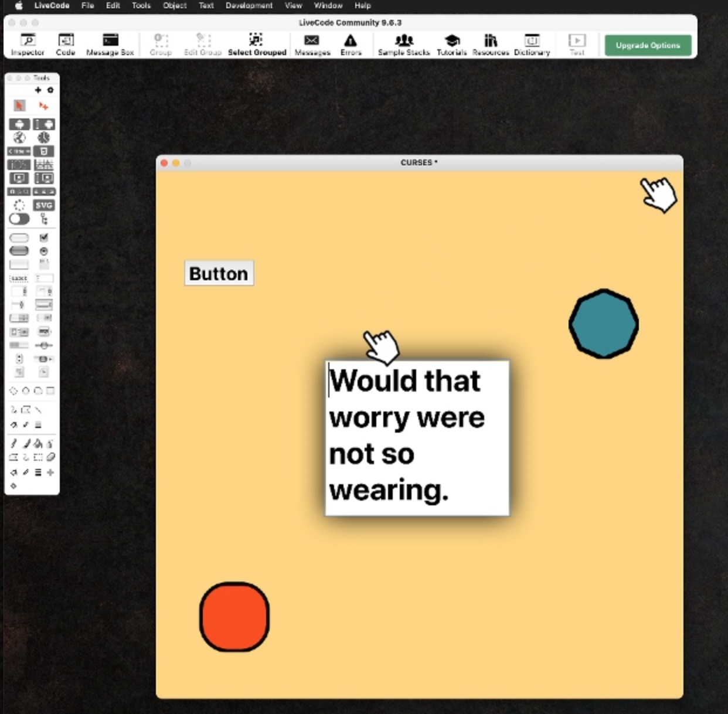Screen dimensions: 728x714
Task: Click the "Button" control on the card
Action: coord(219,273)
